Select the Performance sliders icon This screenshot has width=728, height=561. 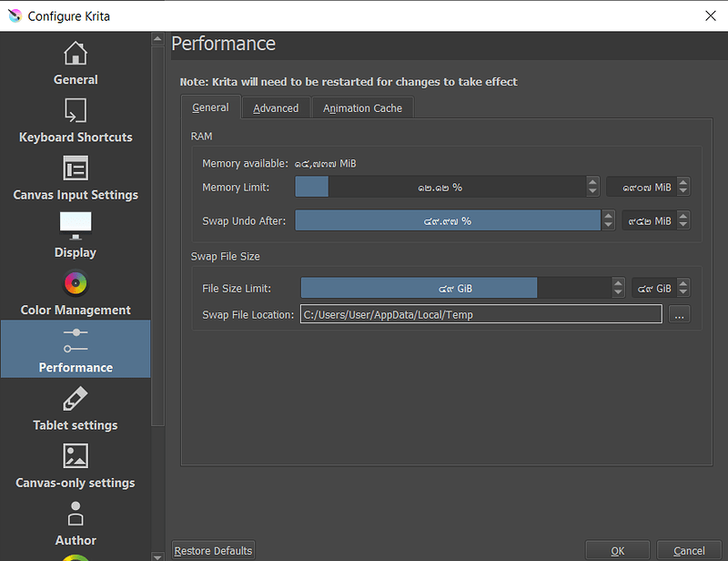pos(76,341)
